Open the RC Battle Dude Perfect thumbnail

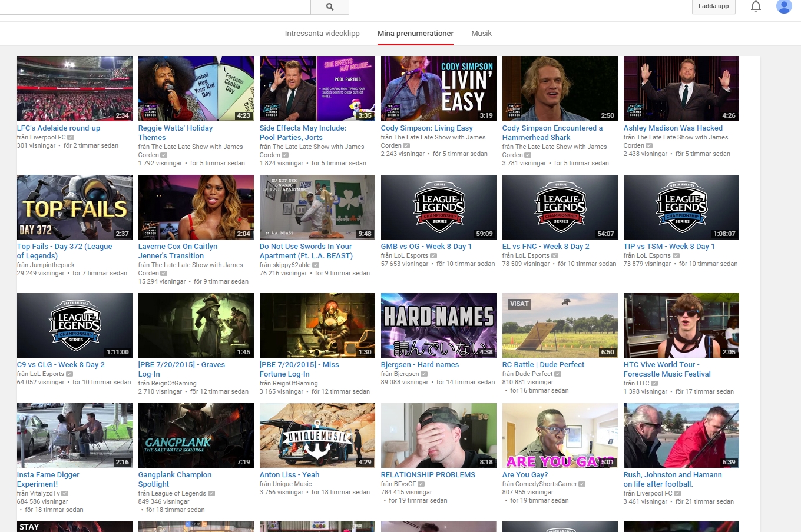coord(560,325)
